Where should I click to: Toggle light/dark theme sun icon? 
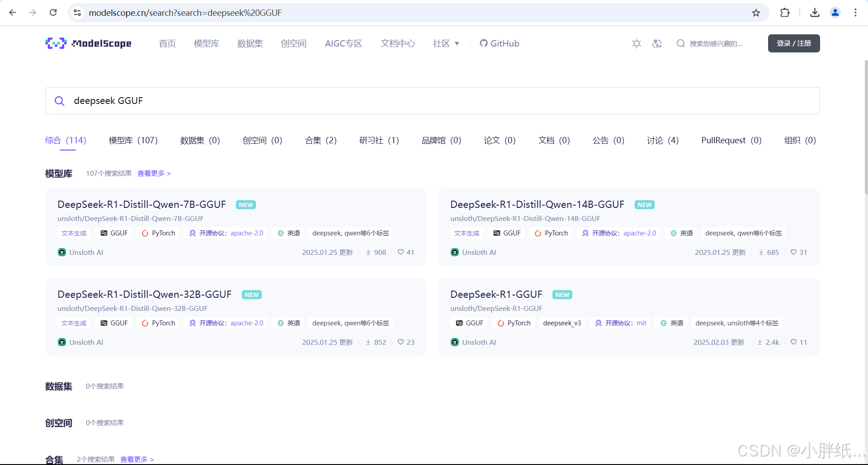pyautogui.click(x=637, y=43)
